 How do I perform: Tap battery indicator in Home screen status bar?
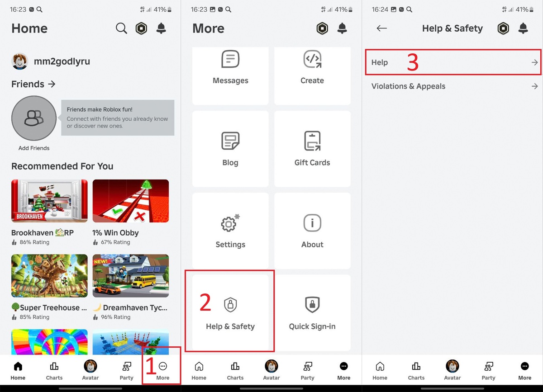click(x=170, y=9)
